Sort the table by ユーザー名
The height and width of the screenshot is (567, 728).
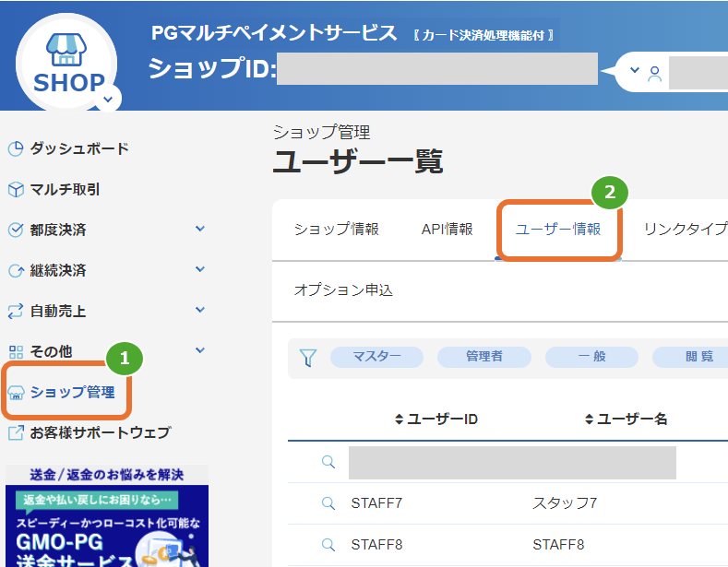626,419
